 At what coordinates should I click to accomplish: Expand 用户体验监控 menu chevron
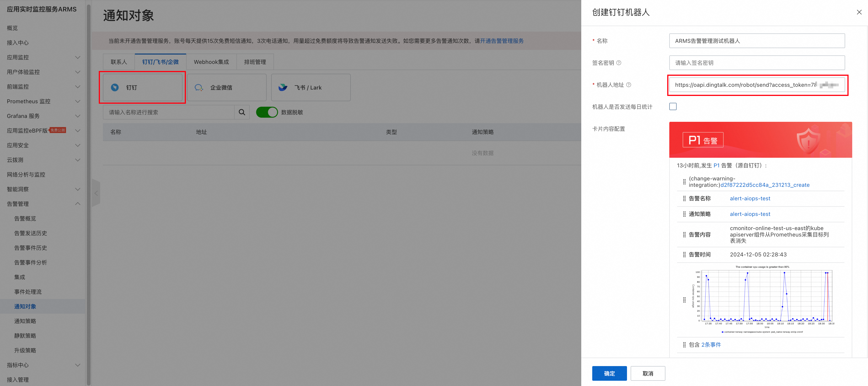coord(78,72)
